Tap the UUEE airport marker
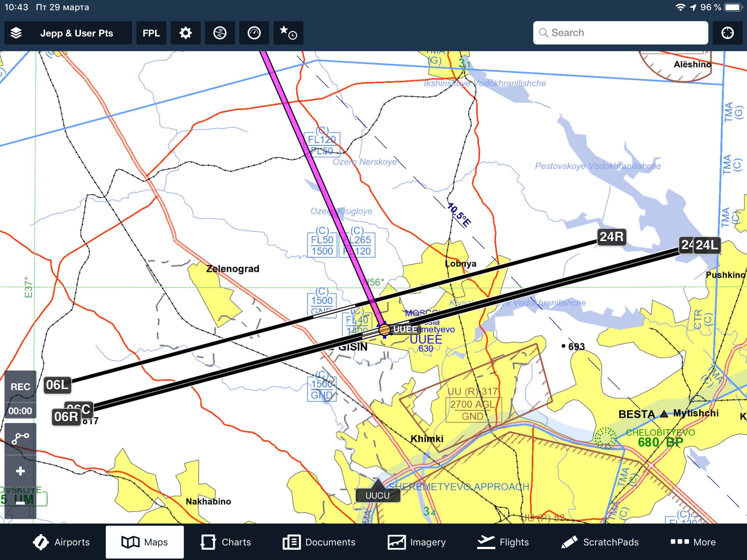 384,330
